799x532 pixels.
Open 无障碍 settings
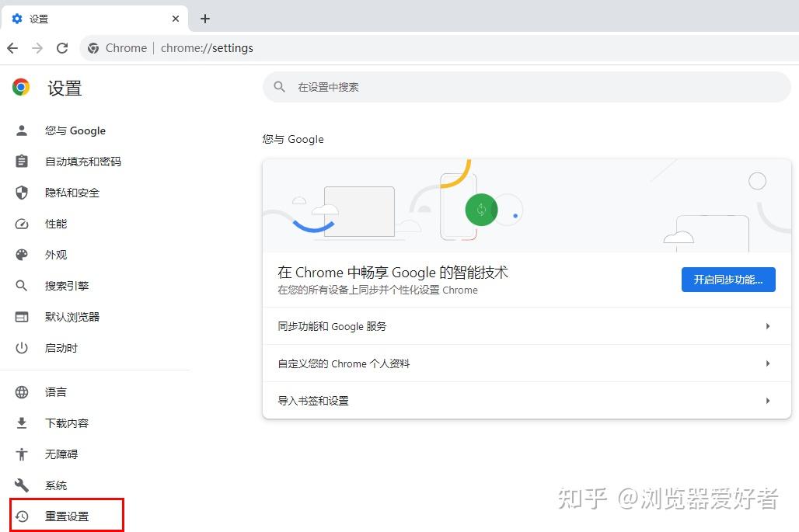click(61, 454)
